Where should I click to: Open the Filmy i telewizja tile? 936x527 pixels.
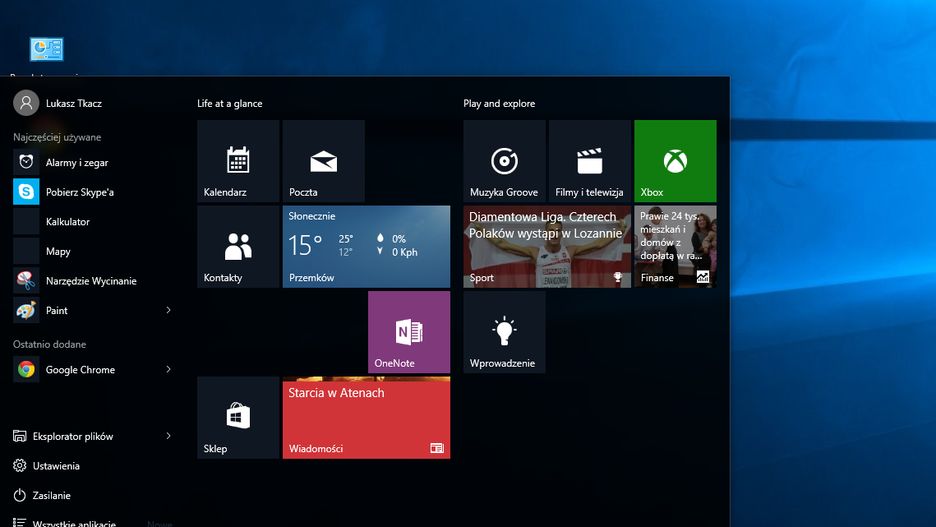(x=590, y=161)
